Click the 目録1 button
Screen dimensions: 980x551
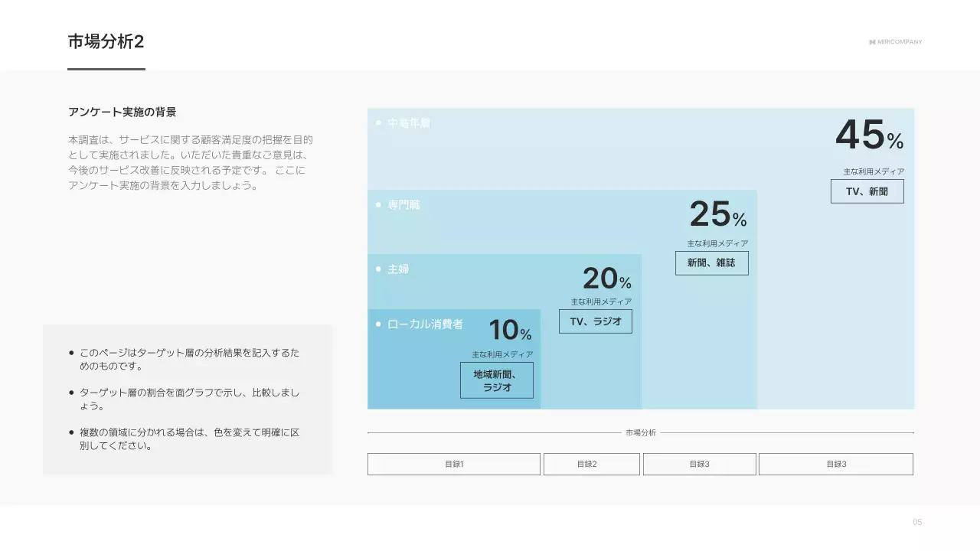[x=453, y=464]
